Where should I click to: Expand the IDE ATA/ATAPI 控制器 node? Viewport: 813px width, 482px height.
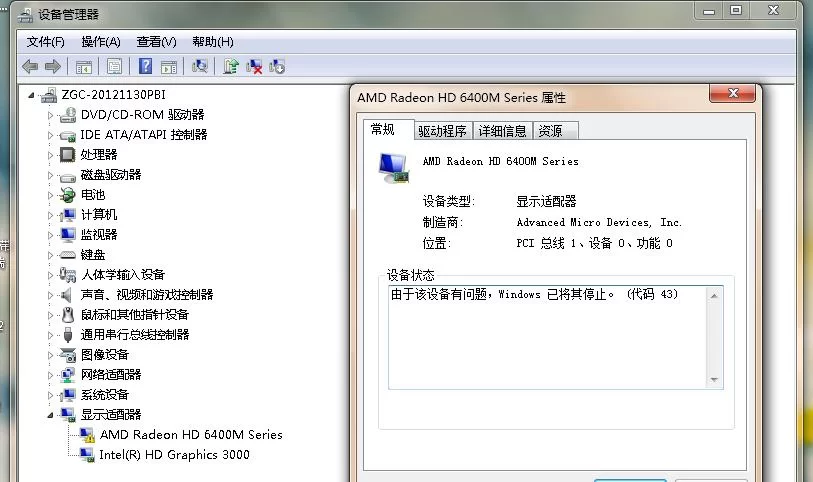point(50,135)
